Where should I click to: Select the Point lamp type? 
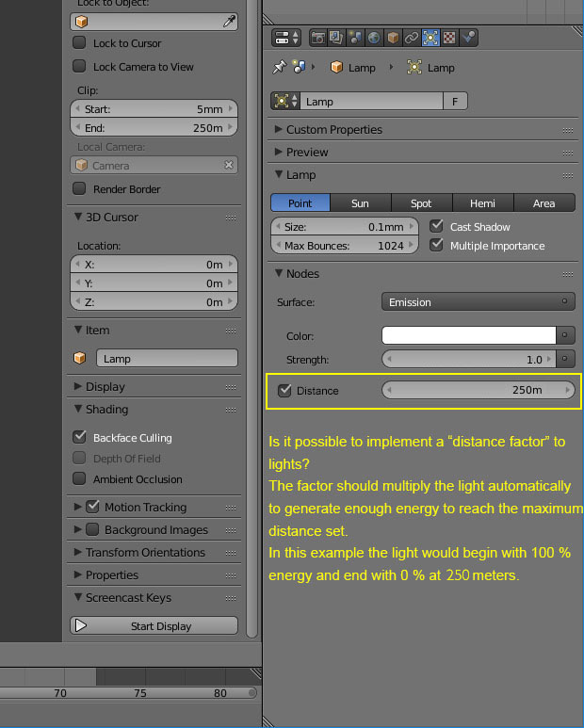[300, 202]
